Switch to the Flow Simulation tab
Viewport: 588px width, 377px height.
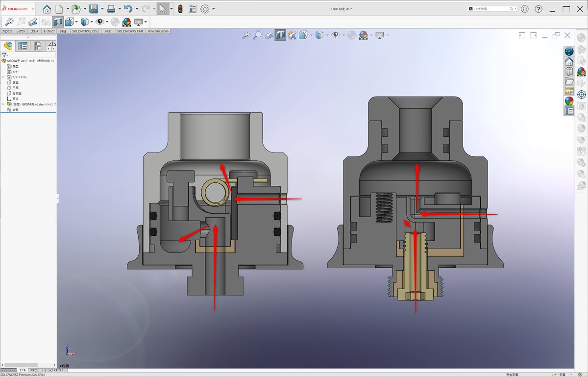(x=158, y=31)
